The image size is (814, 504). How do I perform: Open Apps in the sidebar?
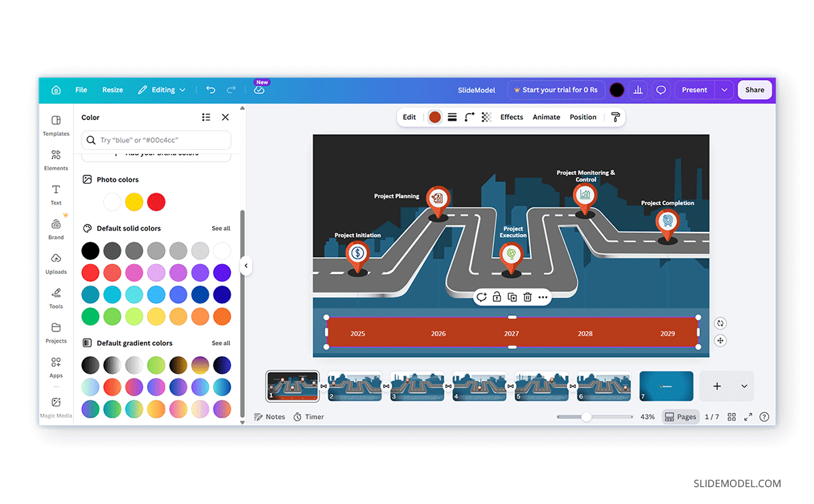pos(56,368)
